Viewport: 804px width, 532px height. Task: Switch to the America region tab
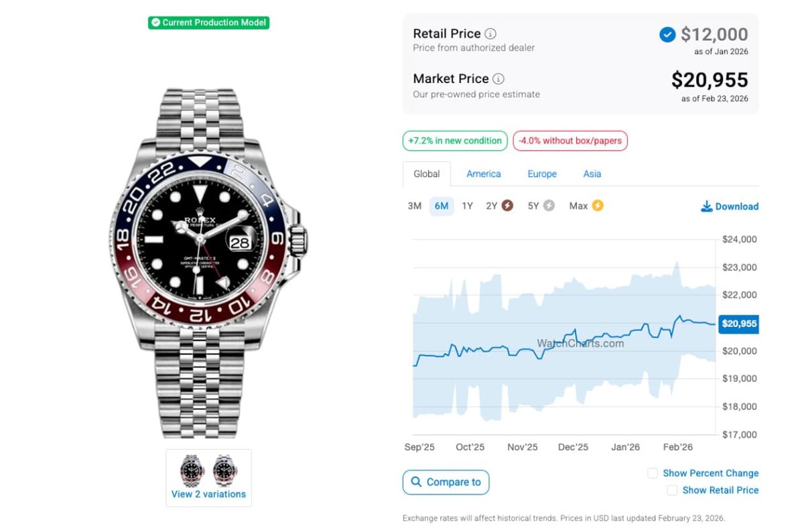click(484, 174)
